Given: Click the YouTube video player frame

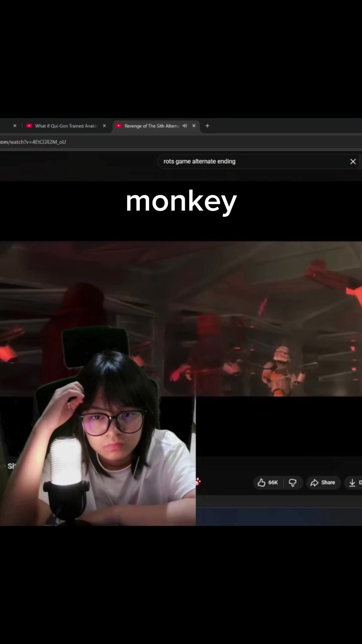Looking at the screenshot, I should click(181, 319).
